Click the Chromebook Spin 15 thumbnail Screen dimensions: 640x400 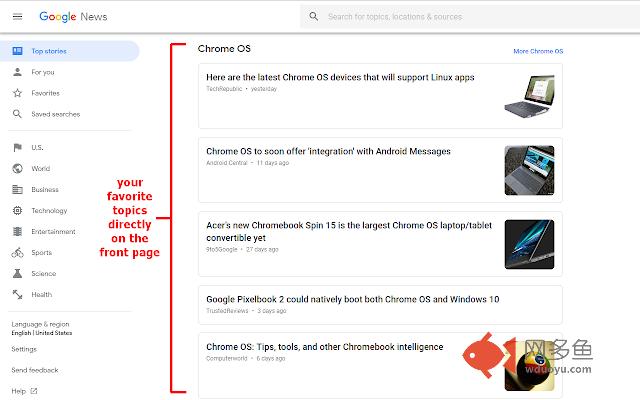(x=529, y=244)
